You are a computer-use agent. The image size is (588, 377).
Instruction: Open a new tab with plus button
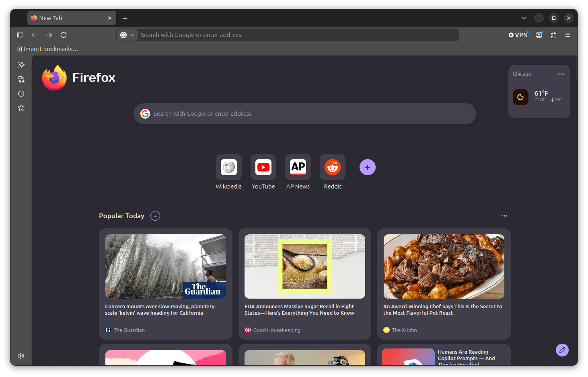tap(125, 18)
